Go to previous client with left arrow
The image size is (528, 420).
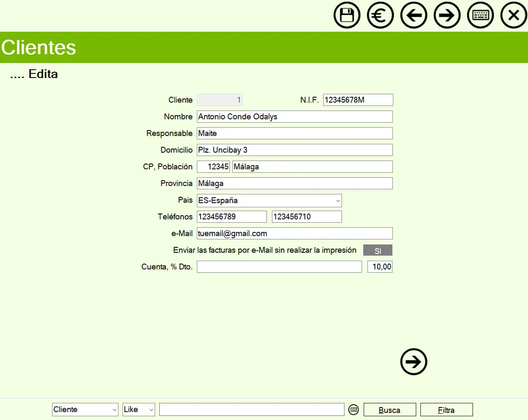(413, 15)
